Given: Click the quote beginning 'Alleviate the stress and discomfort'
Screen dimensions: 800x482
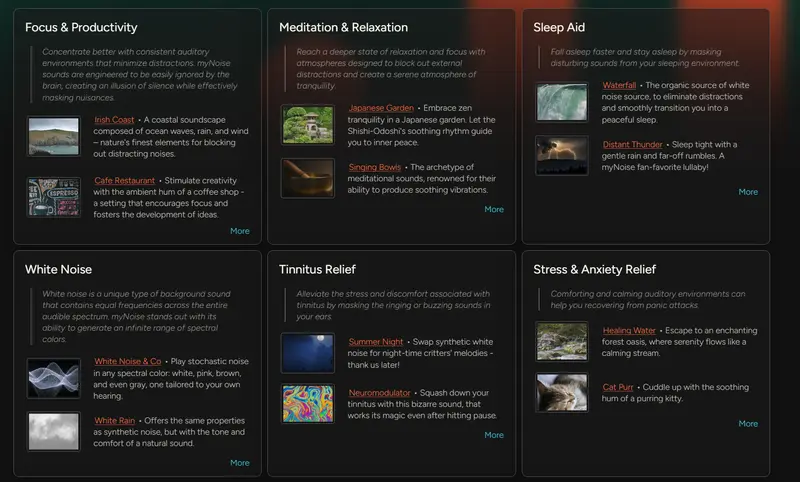Looking at the screenshot, I should (393, 306).
